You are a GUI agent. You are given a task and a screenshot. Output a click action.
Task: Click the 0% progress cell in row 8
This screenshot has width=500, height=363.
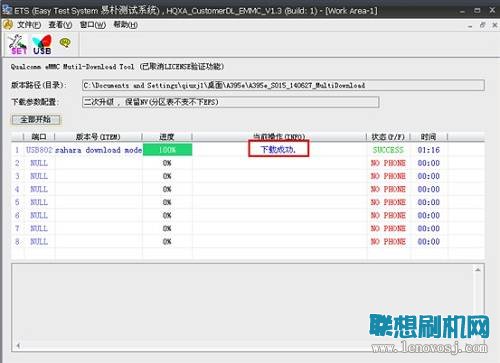pos(167,241)
